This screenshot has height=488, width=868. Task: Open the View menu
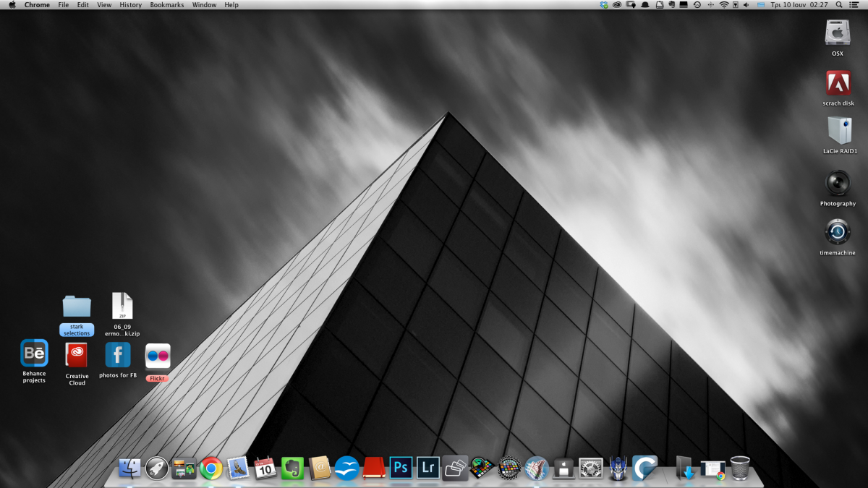[x=104, y=5]
